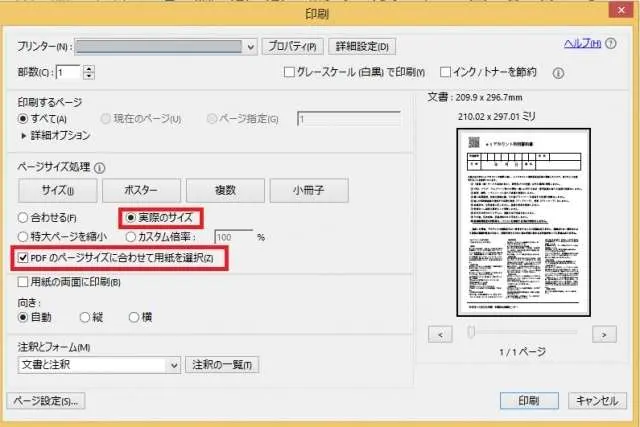Open 注釈とフォーム dropdown list
The width and height of the screenshot is (640, 427).
tap(174, 365)
